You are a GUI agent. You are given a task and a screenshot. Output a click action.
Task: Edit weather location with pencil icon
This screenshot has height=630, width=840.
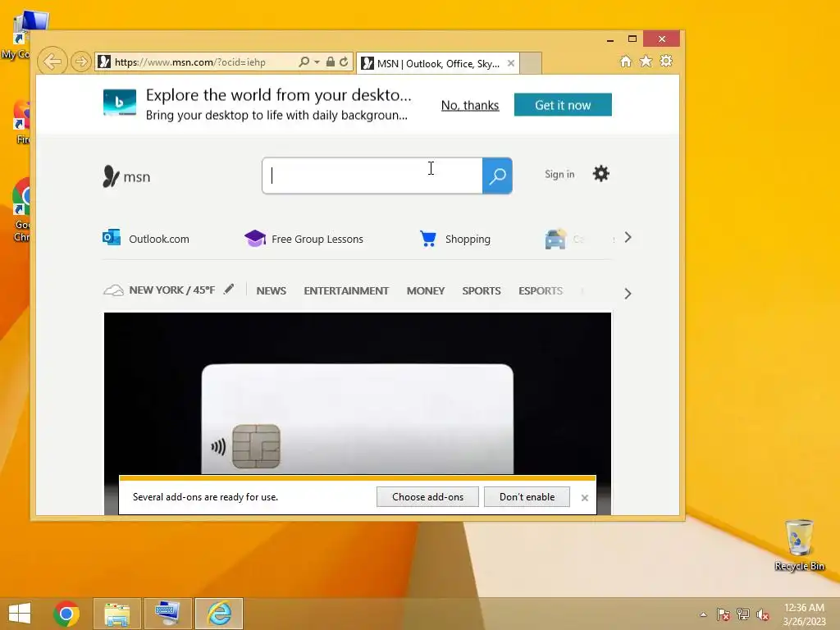[229, 290]
